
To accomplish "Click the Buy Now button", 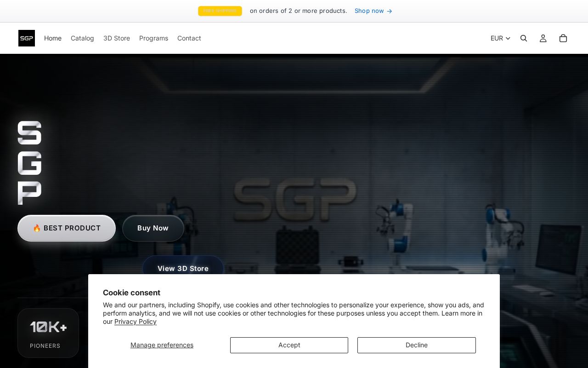I will tap(153, 228).
